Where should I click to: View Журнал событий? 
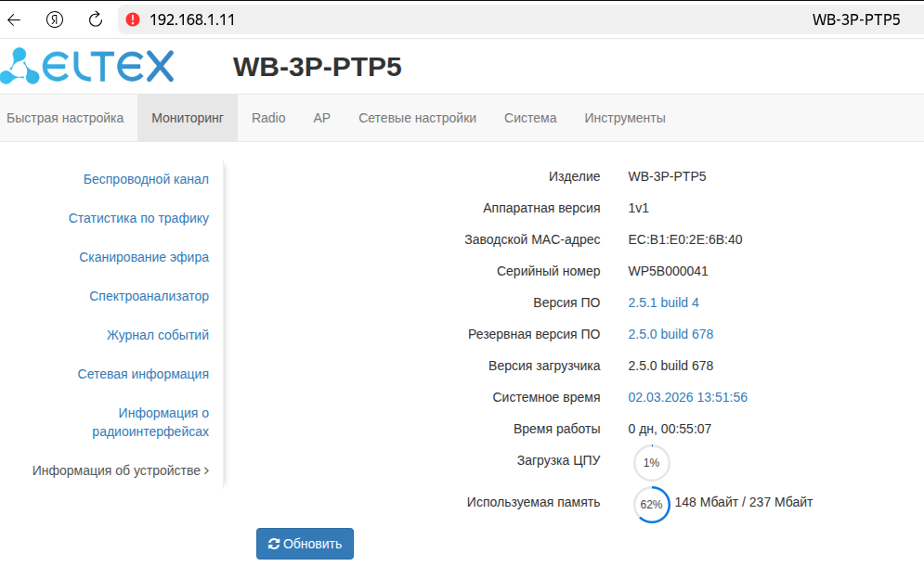158,335
